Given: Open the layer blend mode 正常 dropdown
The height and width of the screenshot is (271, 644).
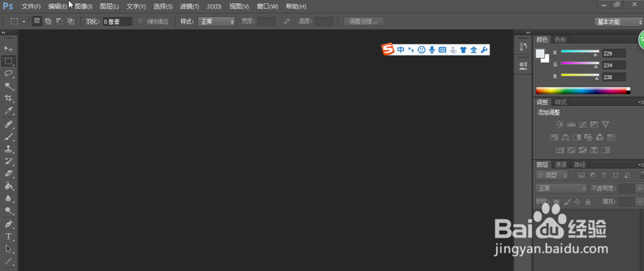Looking at the screenshot, I should click(x=562, y=189).
